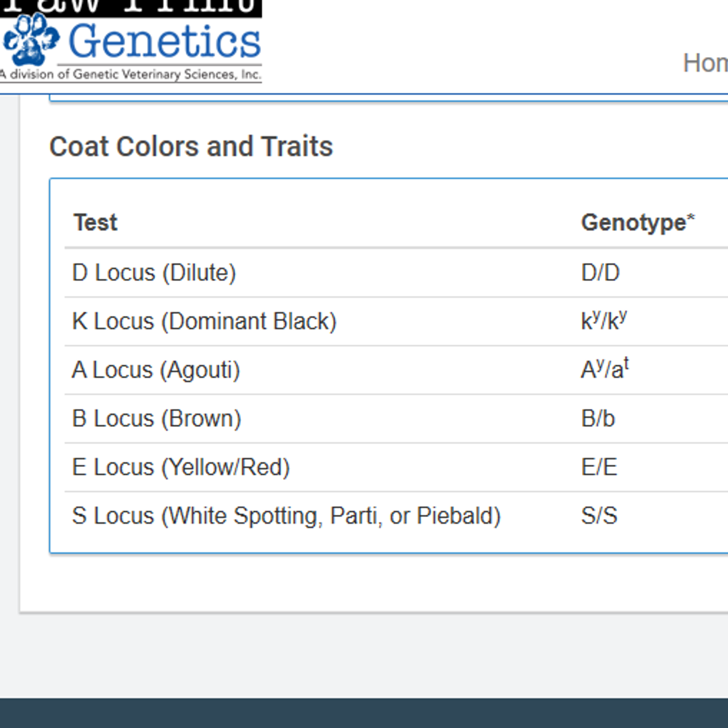Image resolution: width=728 pixels, height=728 pixels.
Task: Click the blue paw print logo icon
Action: pos(30,40)
